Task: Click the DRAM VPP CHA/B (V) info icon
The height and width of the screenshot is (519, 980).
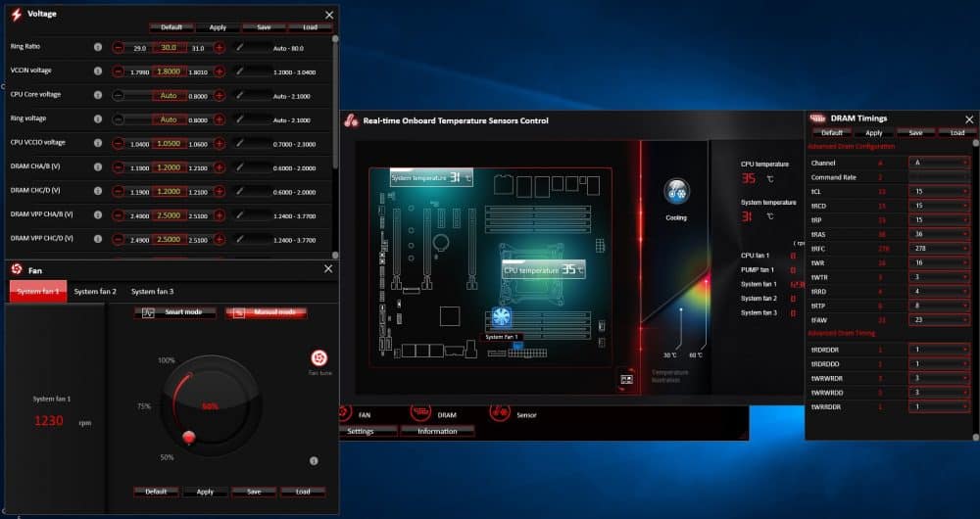Action: point(97,214)
